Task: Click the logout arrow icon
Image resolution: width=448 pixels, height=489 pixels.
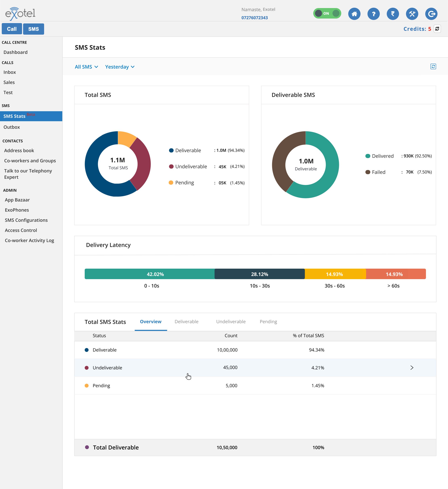Action: click(x=431, y=14)
